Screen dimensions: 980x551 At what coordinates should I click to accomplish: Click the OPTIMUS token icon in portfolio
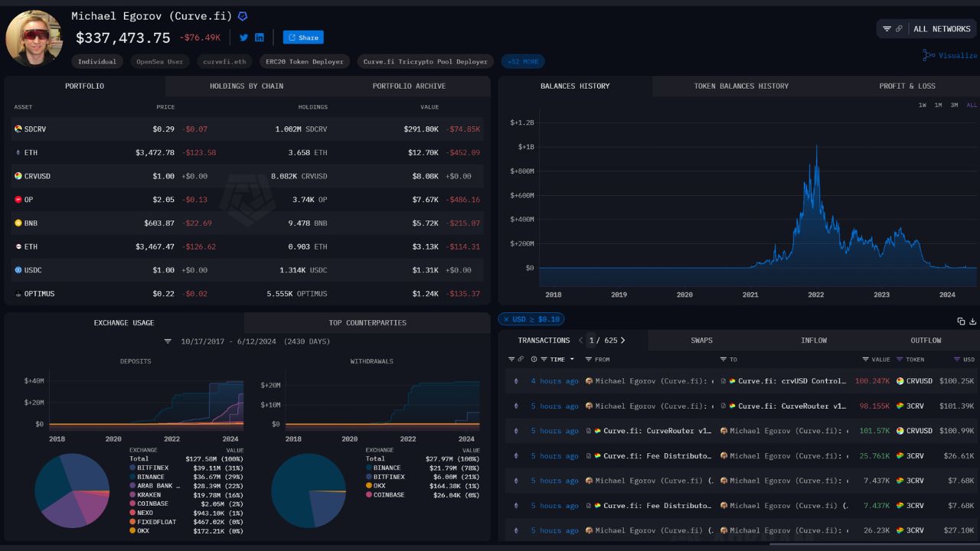[18, 294]
